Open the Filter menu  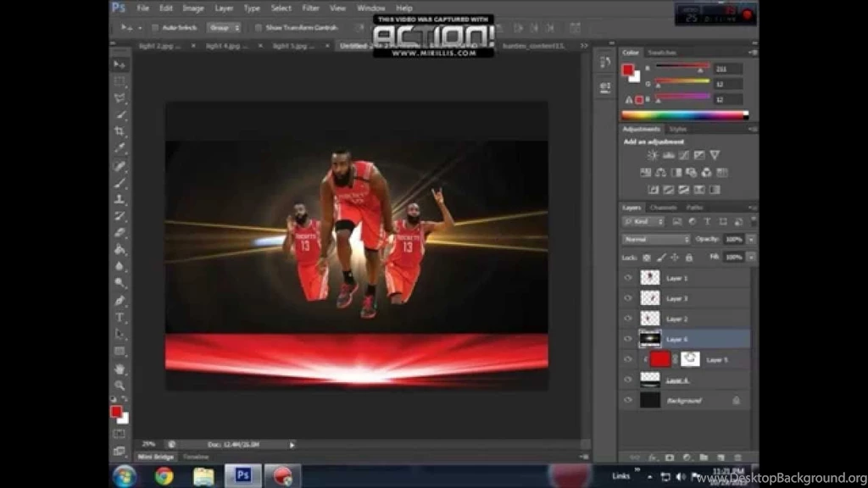tap(311, 8)
